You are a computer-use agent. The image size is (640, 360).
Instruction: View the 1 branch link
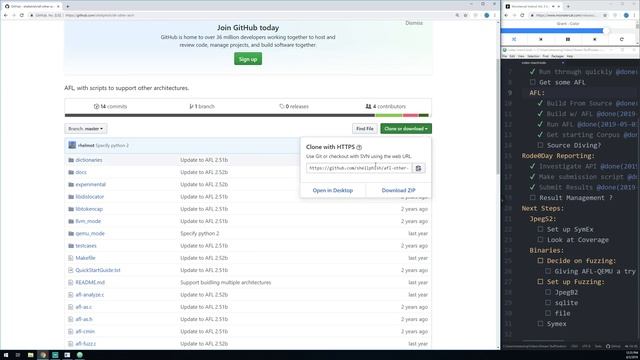tap(202, 107)
